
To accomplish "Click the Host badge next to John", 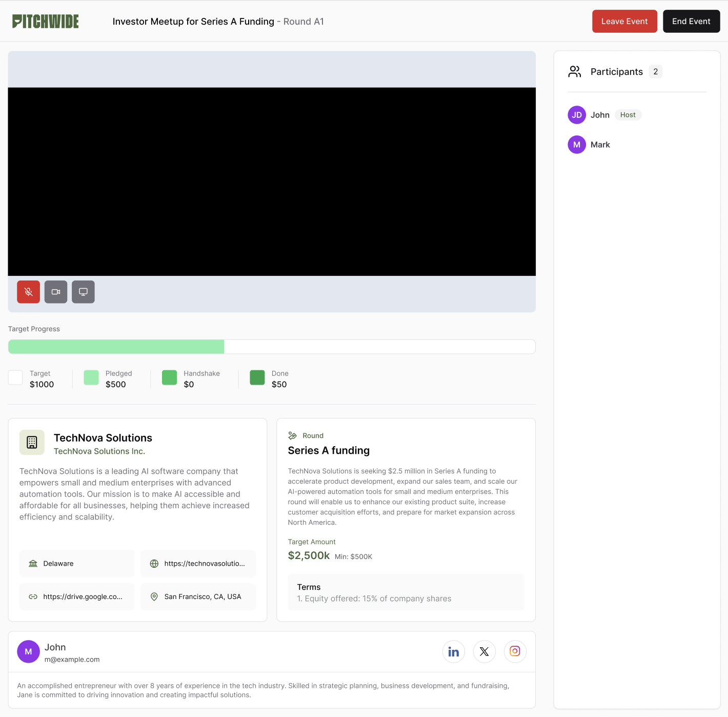I will pyautogui.click(x=628, y=114).
